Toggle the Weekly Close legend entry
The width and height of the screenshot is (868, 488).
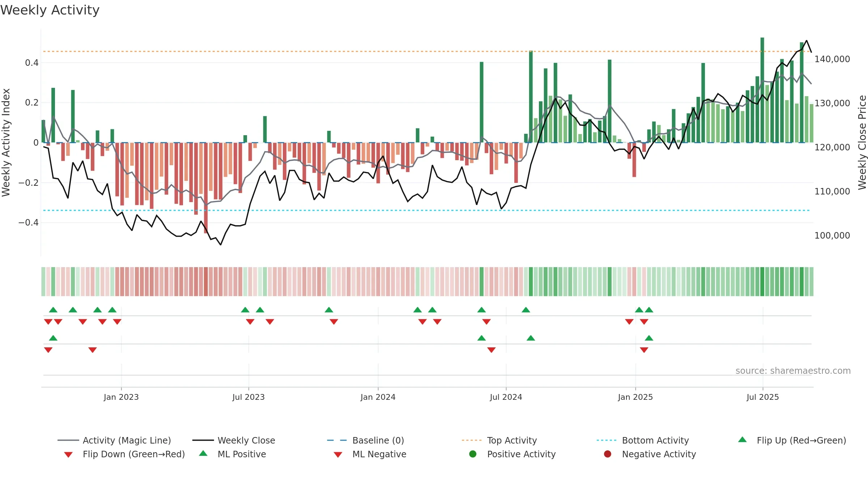pos(234,440)
